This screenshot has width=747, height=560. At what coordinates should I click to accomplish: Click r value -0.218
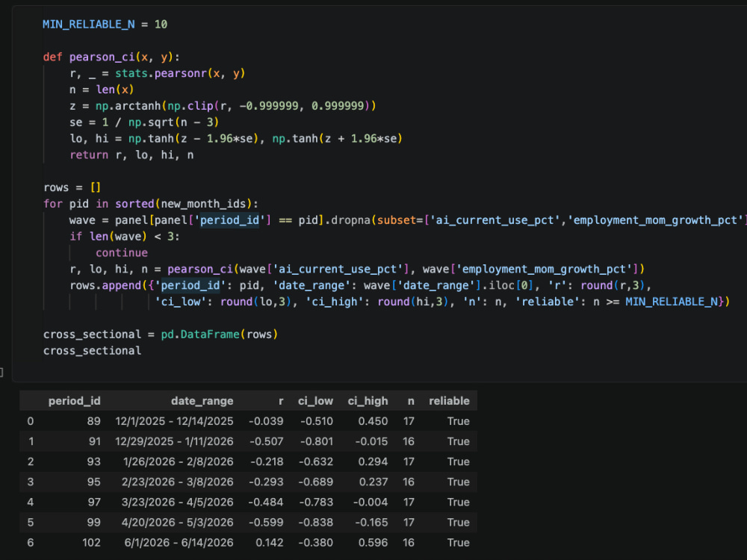[267, 461]
